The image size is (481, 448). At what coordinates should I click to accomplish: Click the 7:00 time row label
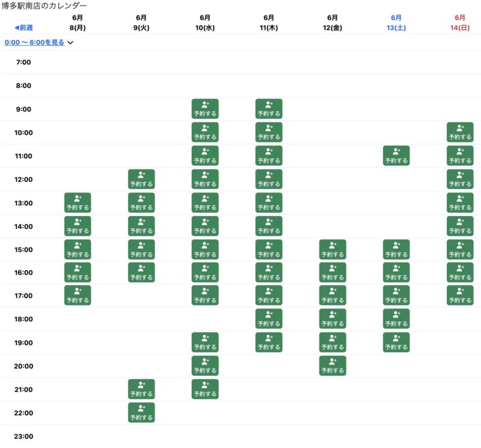click(x=23, y=63)
